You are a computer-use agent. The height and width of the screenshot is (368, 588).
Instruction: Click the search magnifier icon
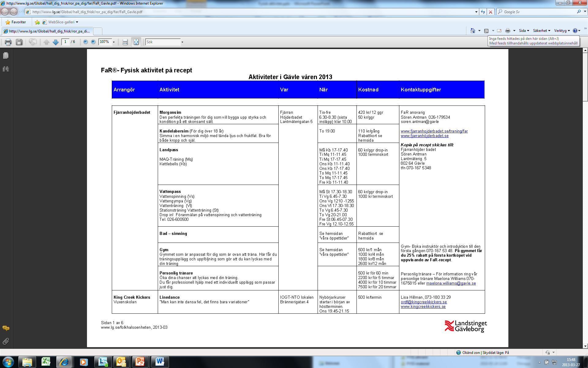click(x=579, y=12)
